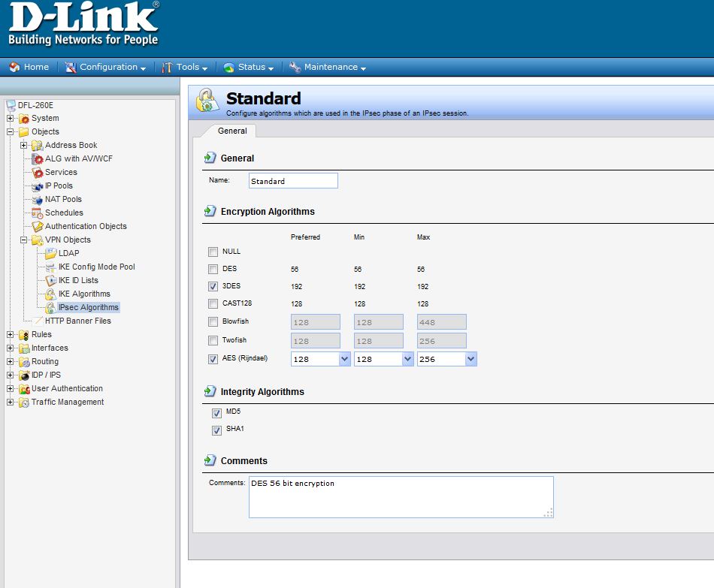Open IKE Config Mode Pool item
Screen dimensions: 714x588
pos(96,267)
